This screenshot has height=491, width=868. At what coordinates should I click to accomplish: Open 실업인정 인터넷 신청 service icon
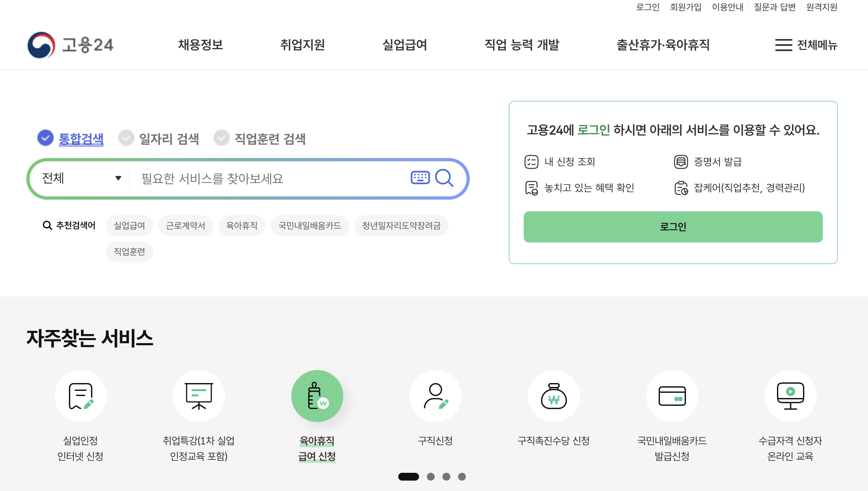pyautogui.click(x=81, y=396)
